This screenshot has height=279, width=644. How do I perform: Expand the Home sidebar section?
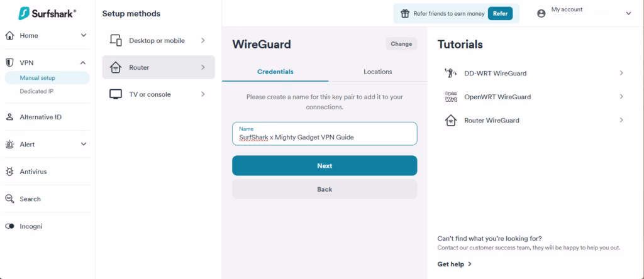coord(84,35)
